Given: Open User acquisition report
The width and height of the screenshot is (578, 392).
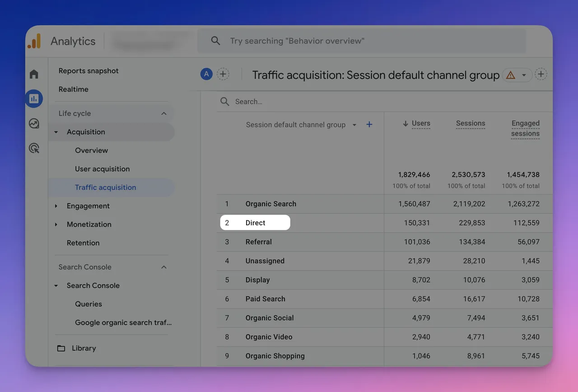Looking at the screenshot, I should (x=103, y=169).
